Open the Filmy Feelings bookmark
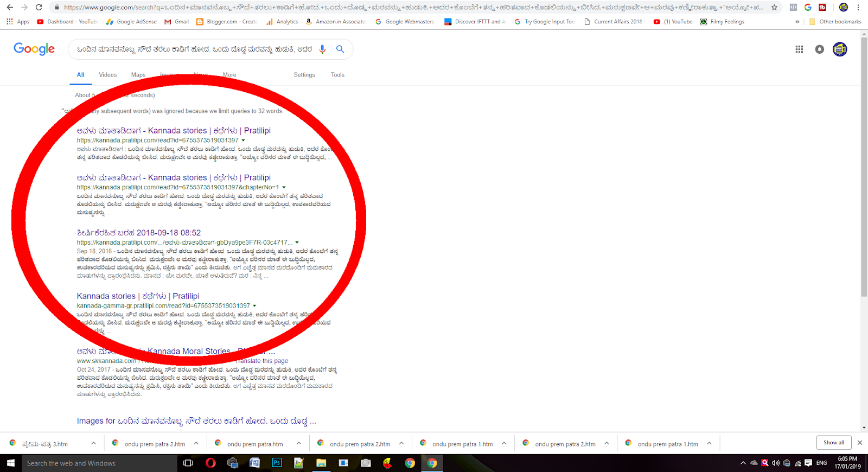868x472 pixels. click(722, 22)
